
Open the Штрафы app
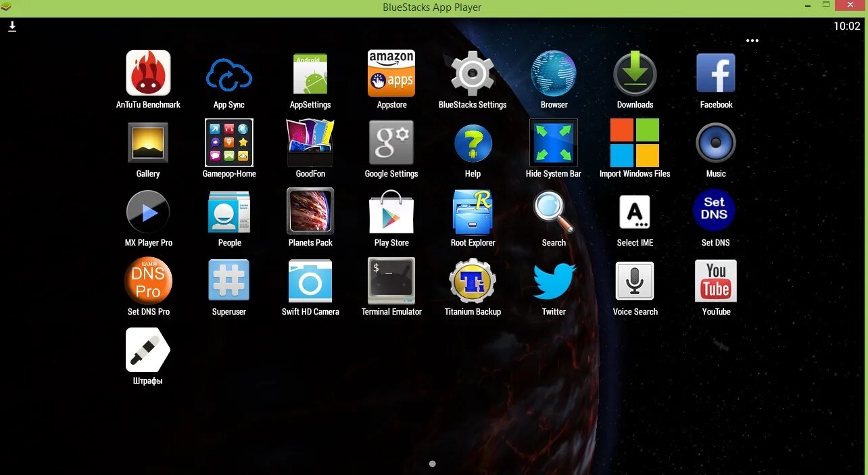pyautogui.click(x=148, y=350)
